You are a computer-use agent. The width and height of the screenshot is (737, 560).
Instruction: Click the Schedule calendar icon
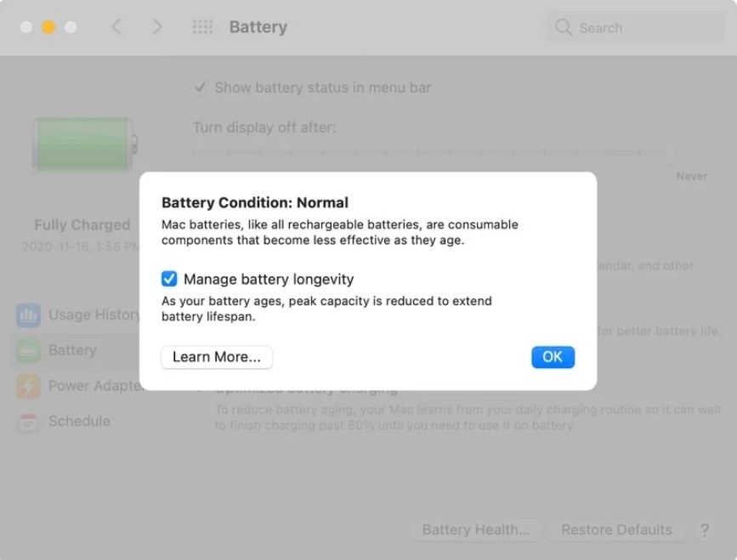(28, 421)
